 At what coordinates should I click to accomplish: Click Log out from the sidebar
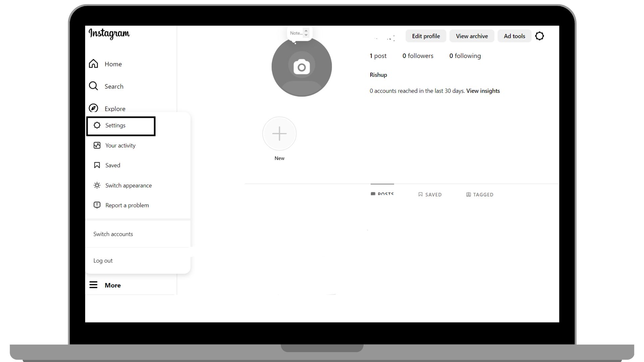(x=103, y=260)
